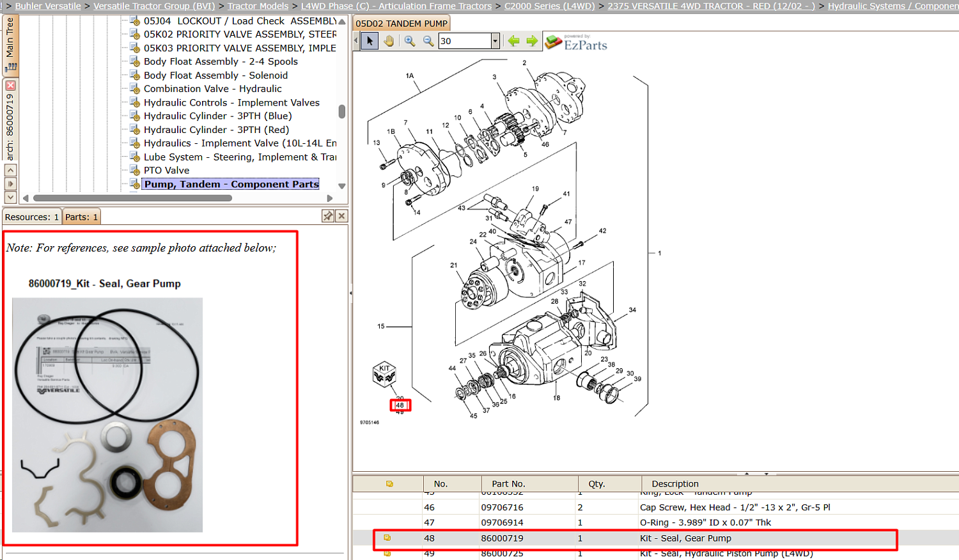
Task: Select Hydraulic Controls - Implement Valves item
Action: [231, 102]
